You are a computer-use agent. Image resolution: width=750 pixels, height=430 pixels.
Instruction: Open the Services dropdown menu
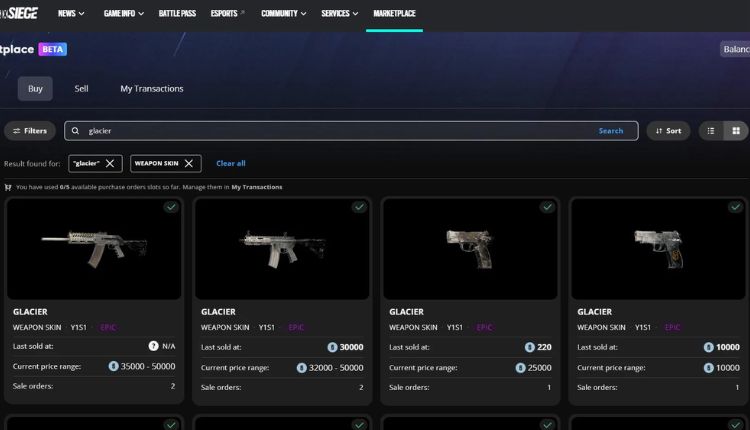click(x=339, y=13)
